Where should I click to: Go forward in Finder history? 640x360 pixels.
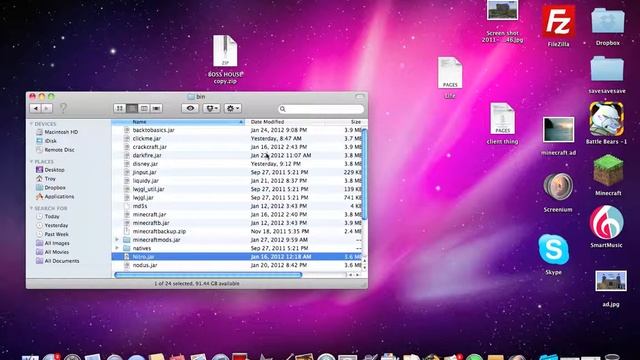tap(47, 108)
